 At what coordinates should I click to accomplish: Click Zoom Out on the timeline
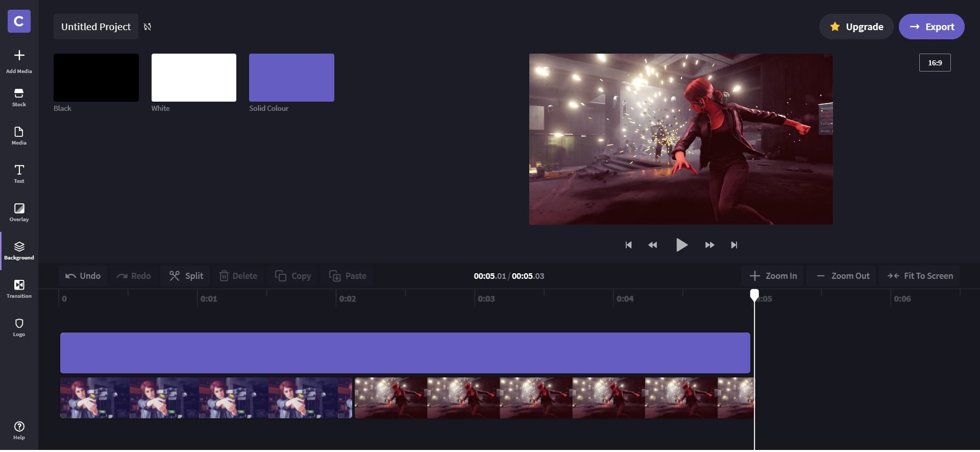click(x=843, y=276)
